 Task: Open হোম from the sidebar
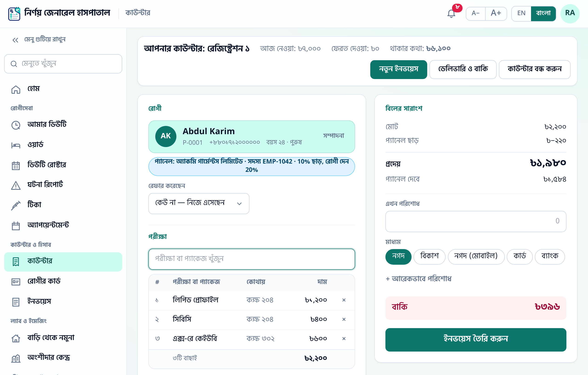click(63, 89)
